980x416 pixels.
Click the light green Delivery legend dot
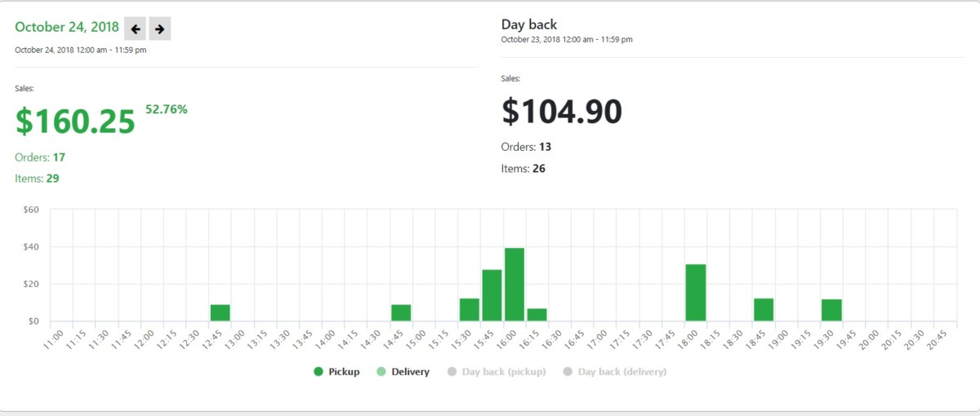pyautogui.click(x=381, y=372)
